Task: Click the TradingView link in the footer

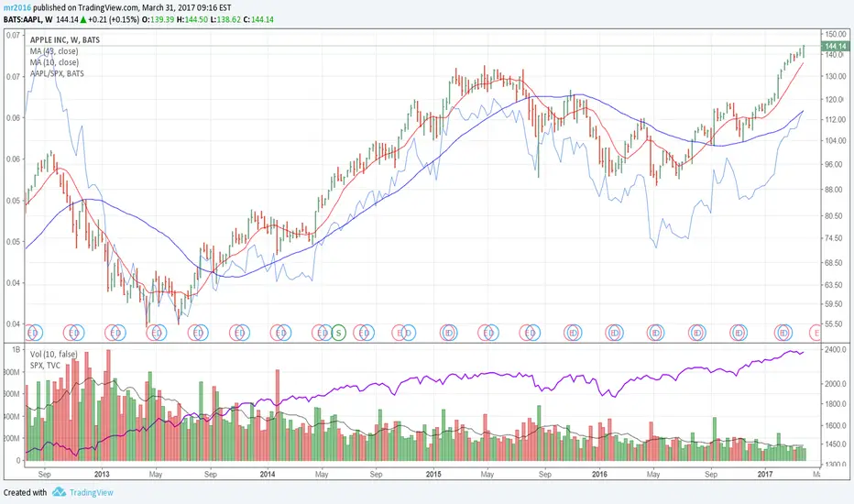Action: pyautogui.click(x=91, y=493)
